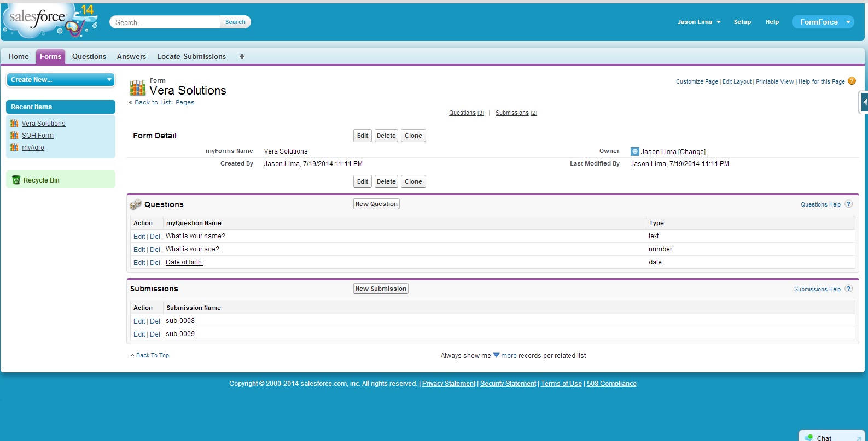868x441 pixels.
Task: Open the 'Date of birth:' question
Action: point(184,262)
